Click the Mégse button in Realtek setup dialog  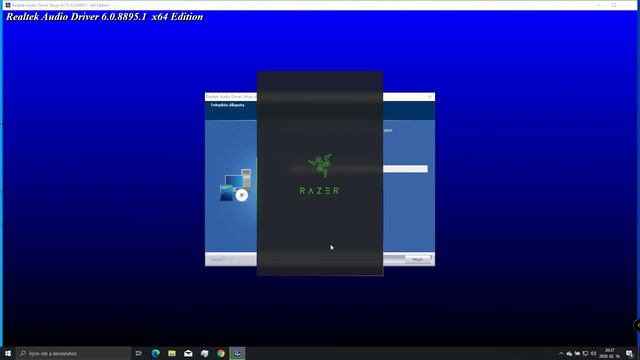pyautogui.click(x=418, y=259)
